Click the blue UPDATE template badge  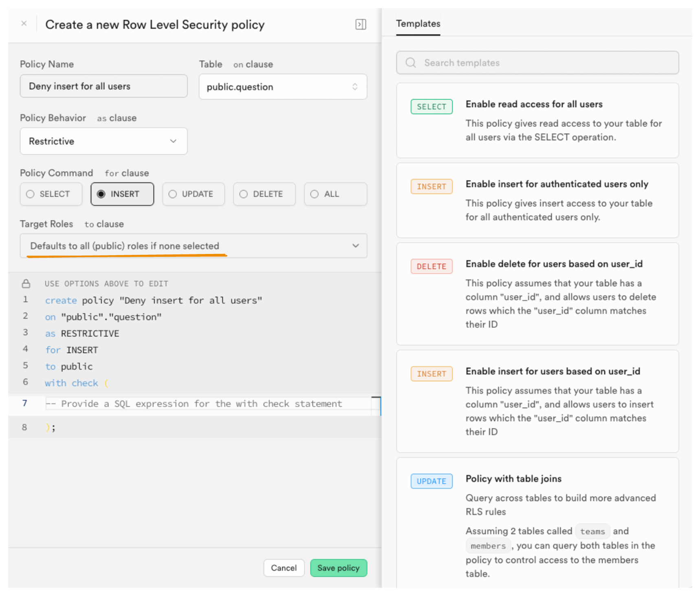pos(431,481)
